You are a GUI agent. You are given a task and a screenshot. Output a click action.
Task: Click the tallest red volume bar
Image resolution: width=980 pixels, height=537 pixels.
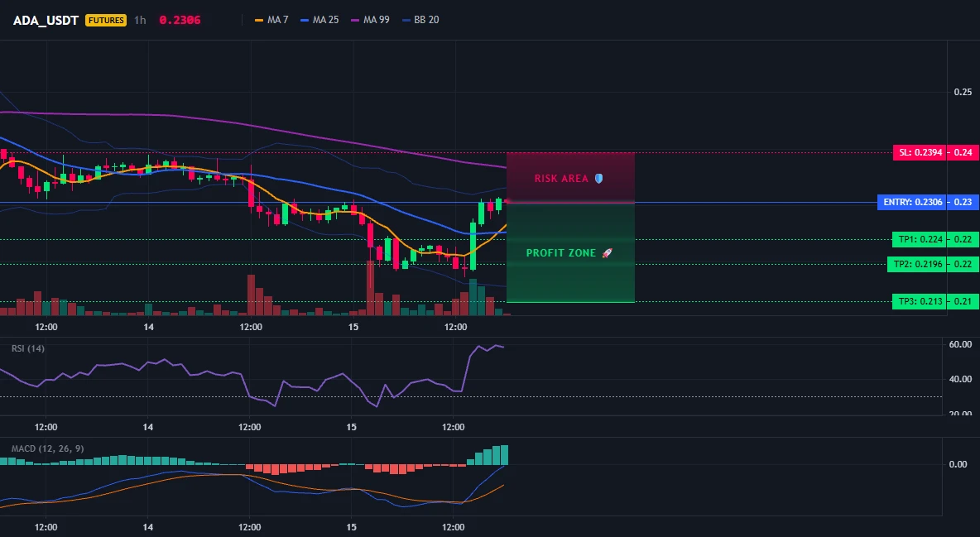click(x=370, y=288)
